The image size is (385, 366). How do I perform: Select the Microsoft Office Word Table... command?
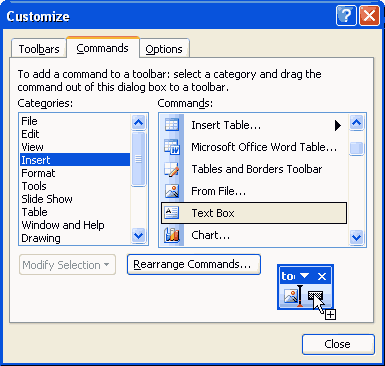264,147
